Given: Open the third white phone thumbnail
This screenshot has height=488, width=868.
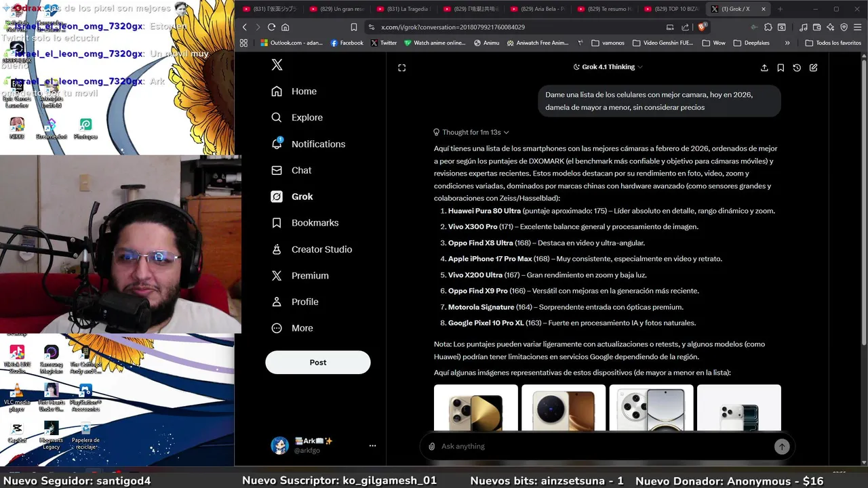Looking at the screenshot, I should click(651, 408).
